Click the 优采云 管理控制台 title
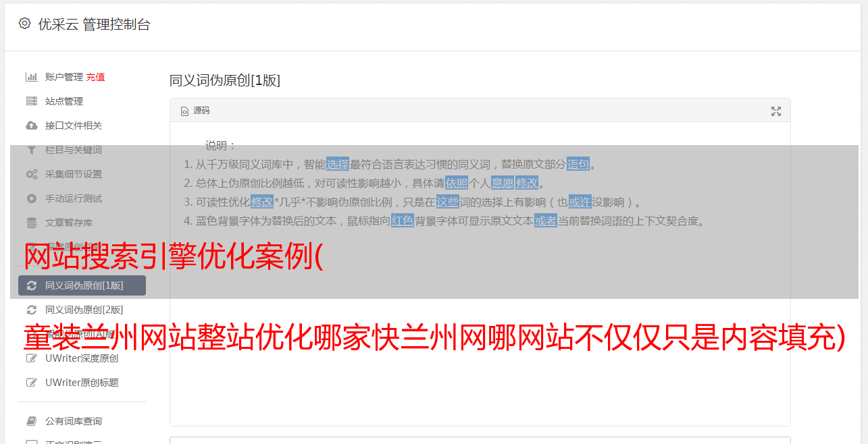This screenshot has width=868, height=444. 94,24
